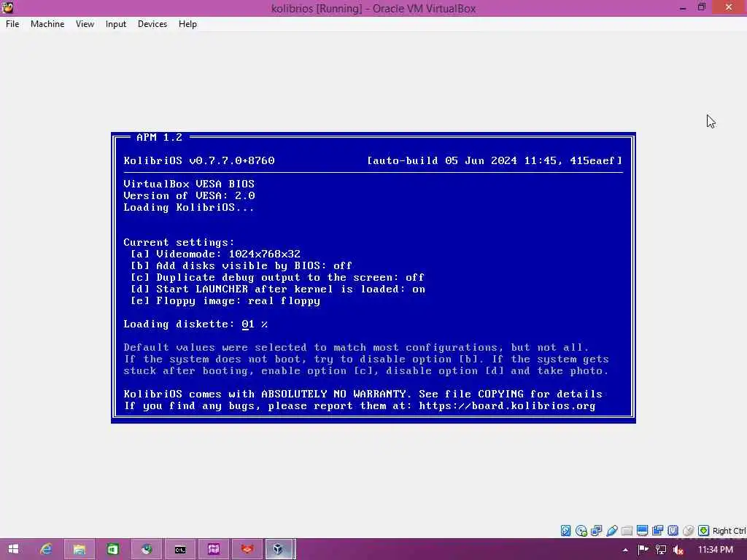Click the auto-build 05 Jun 2024 text
747x560 pixels.
click(x=495, y=160)
